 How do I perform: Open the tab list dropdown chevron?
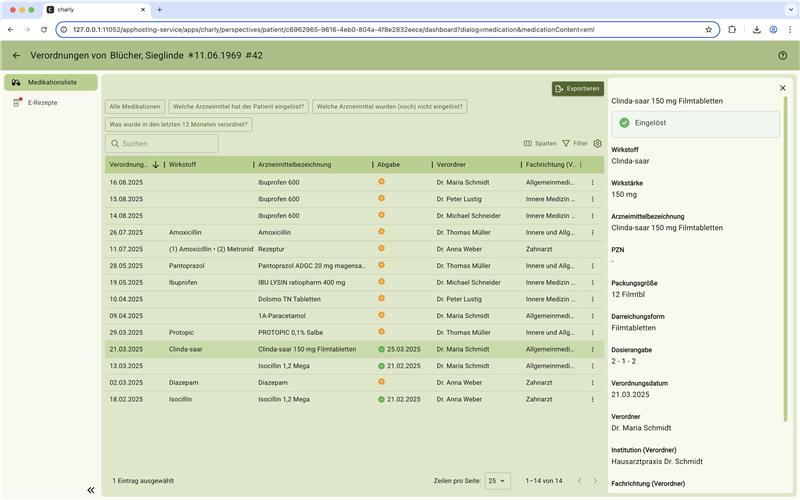coord(791,10)
